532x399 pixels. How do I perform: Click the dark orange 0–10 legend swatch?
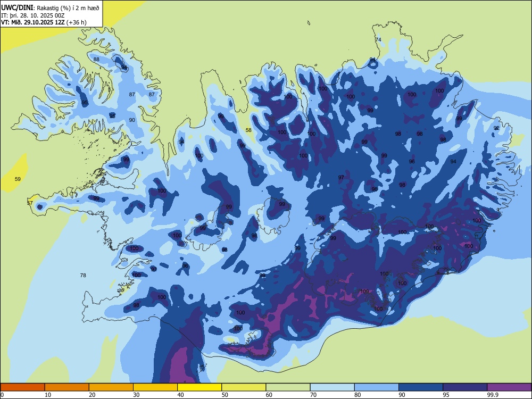(x=23, y=387)
